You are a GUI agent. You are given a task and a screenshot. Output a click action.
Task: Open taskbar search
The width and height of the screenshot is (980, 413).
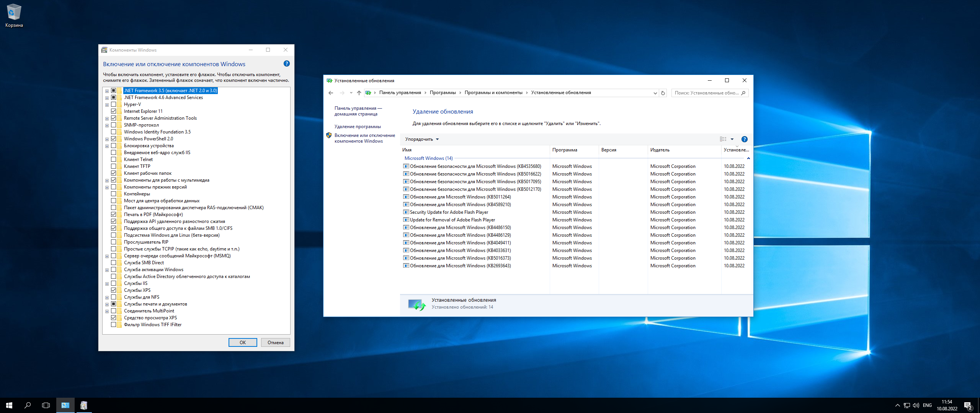(28, 405)
